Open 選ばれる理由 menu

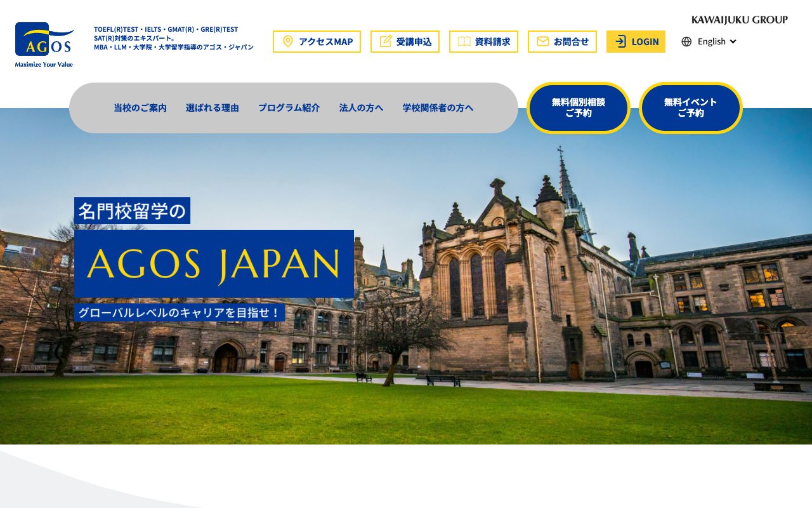(213, 108)
